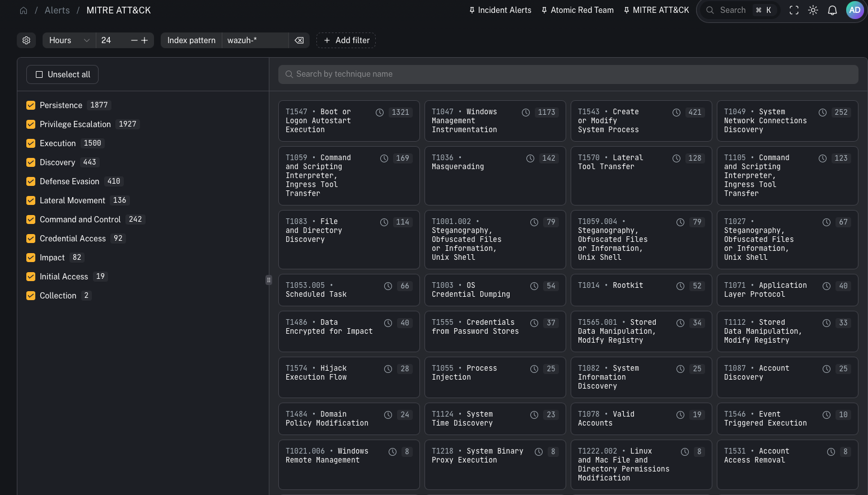
Task: Increase the hours value with plus
Action: coord(144,40)
